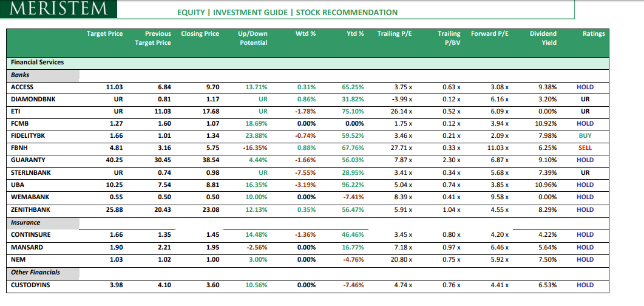Viewport: 644px width, 306px height.
Task: Click the UR rating for DIAMONDBNK
Action: (x=585, y=100)
